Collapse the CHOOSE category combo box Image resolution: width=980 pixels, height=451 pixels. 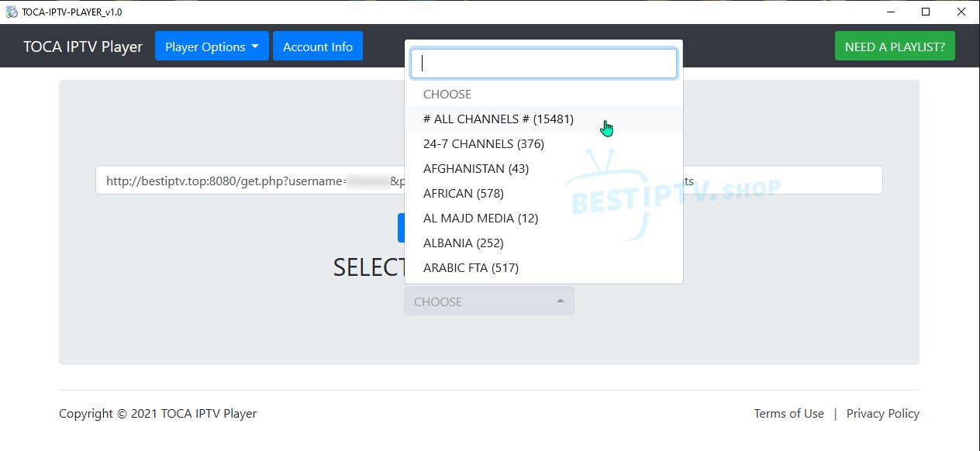489,301
